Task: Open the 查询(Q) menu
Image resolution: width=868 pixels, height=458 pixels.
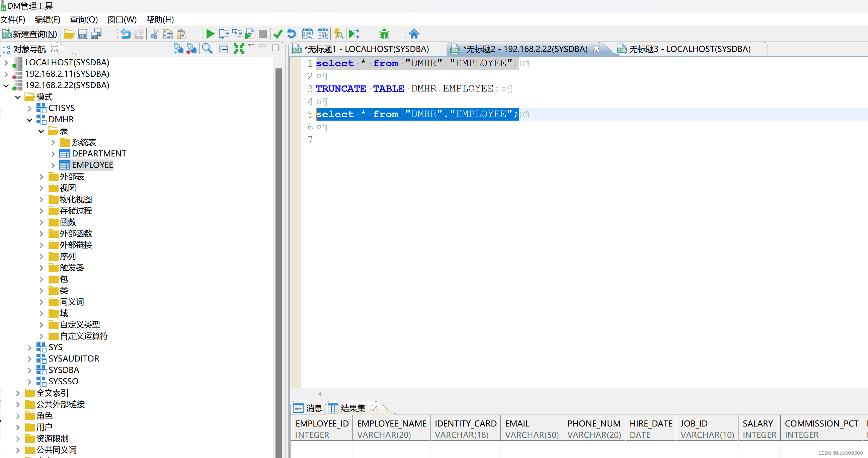Action: click(84, 19)
